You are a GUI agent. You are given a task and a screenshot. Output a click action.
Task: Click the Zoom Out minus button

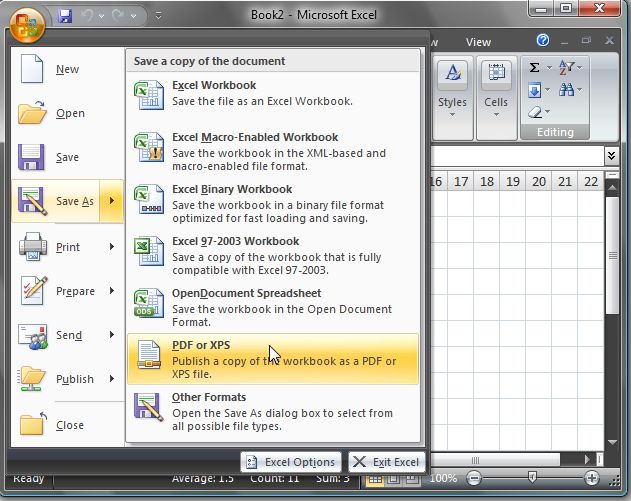pyautogui.click(x=474, y=478)
